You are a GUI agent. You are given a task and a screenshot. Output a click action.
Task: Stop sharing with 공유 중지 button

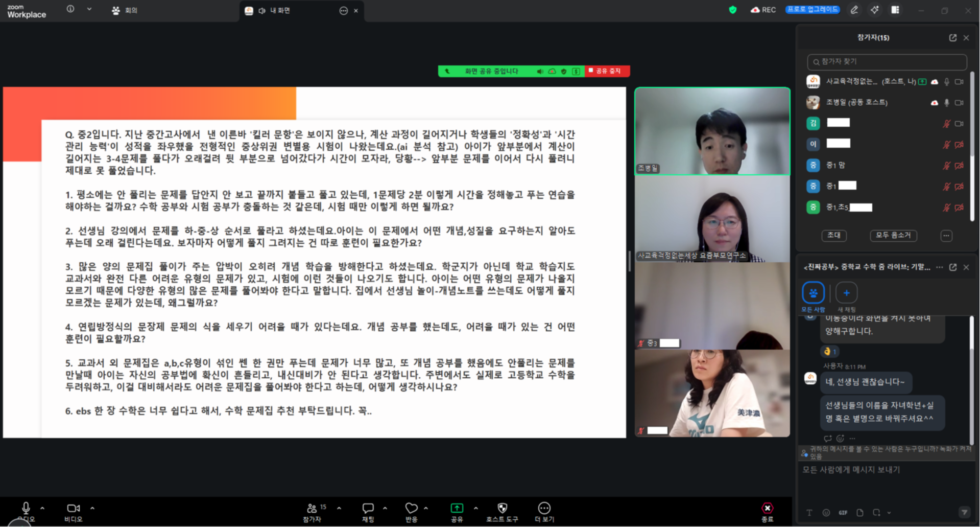tap(607, 71)
